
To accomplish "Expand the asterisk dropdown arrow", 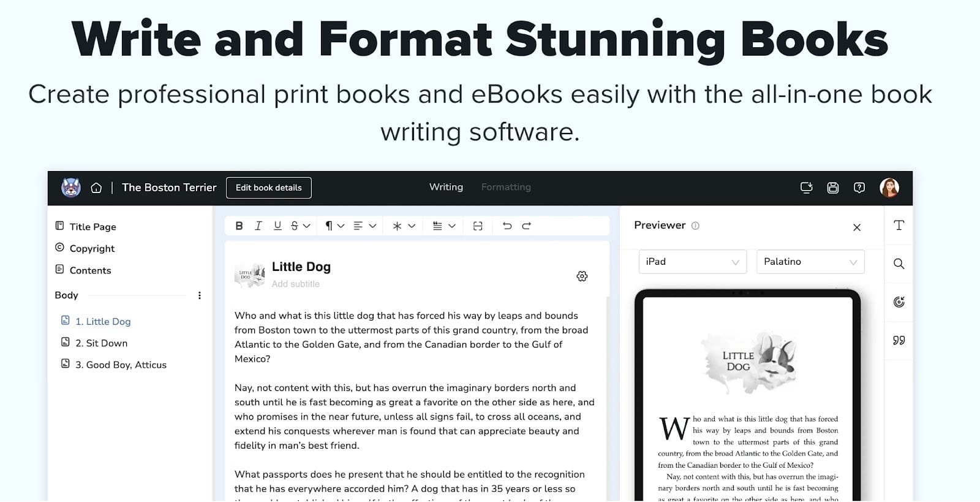I will click(412, 226).
